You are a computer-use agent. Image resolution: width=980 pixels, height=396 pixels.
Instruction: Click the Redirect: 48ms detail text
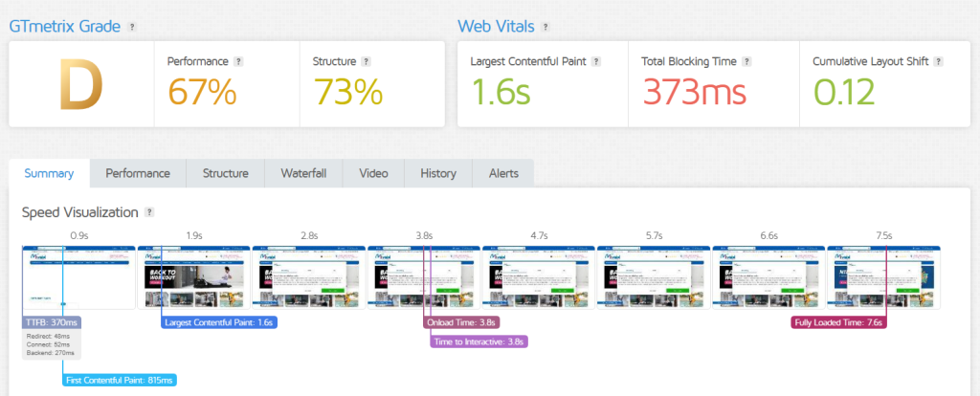[x=48, y=336]
